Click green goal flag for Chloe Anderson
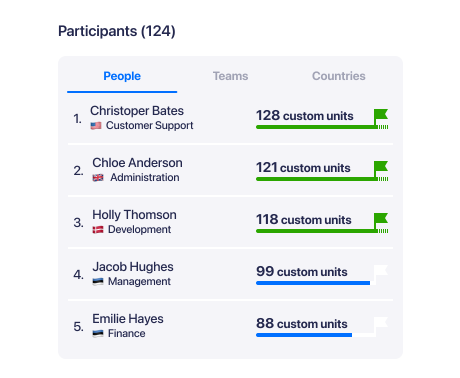 click(x=381, y=169)
